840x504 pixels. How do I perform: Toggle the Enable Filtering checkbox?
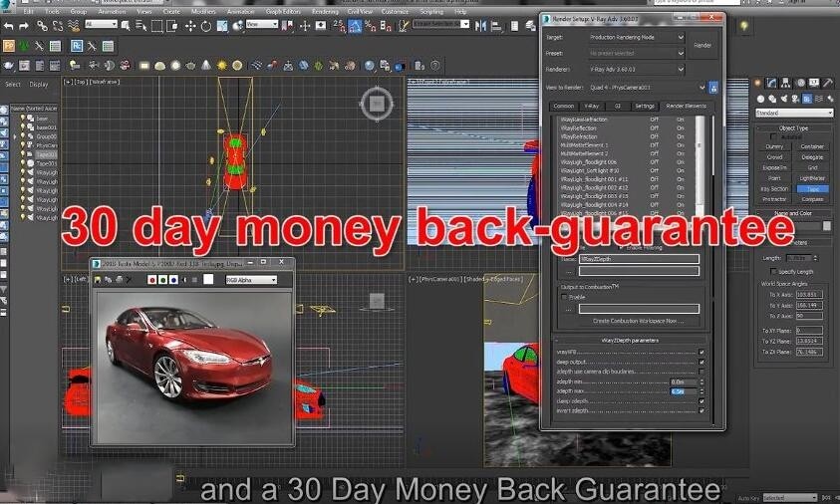(622, 248)
